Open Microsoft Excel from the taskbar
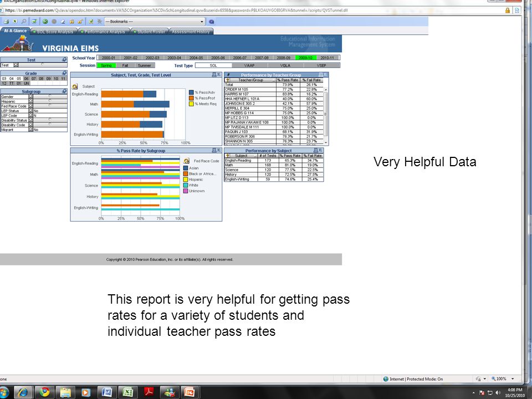 point(128,392)
